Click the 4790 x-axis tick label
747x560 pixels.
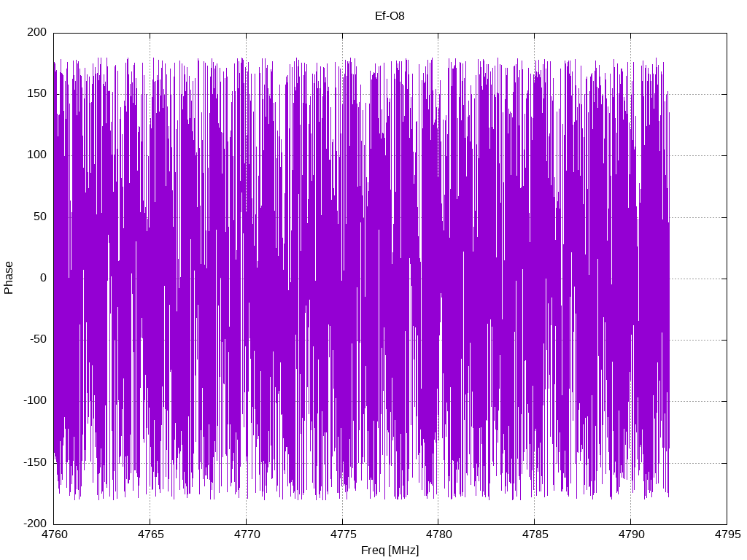(631, 534)
